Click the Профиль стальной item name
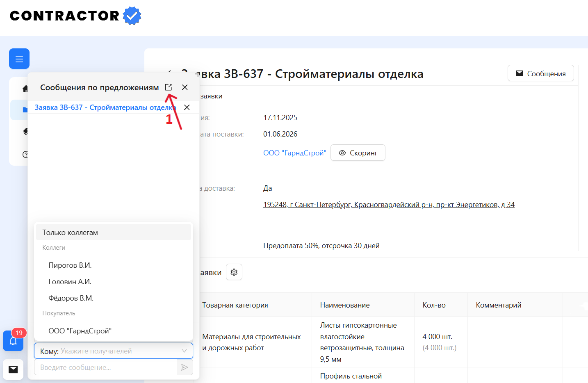588x383 pixels. [x=351, y=376]
